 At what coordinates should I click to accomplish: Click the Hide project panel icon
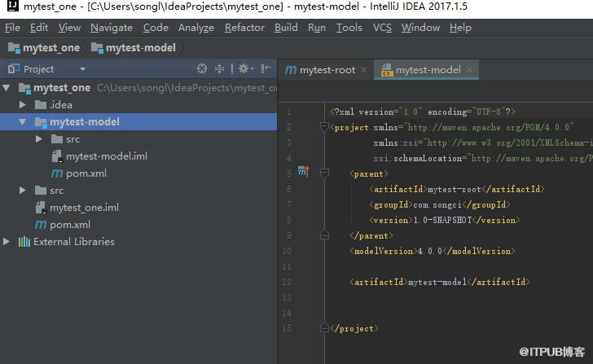click(266, 68)
